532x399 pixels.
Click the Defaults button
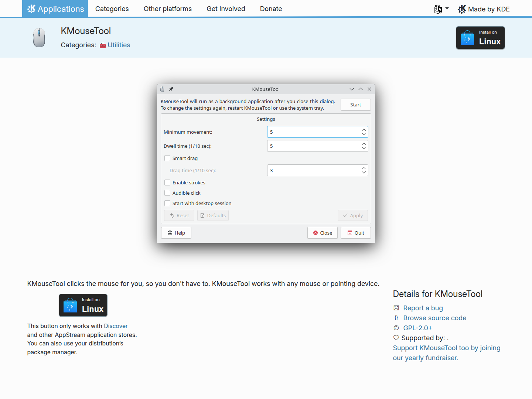point(213,215)
